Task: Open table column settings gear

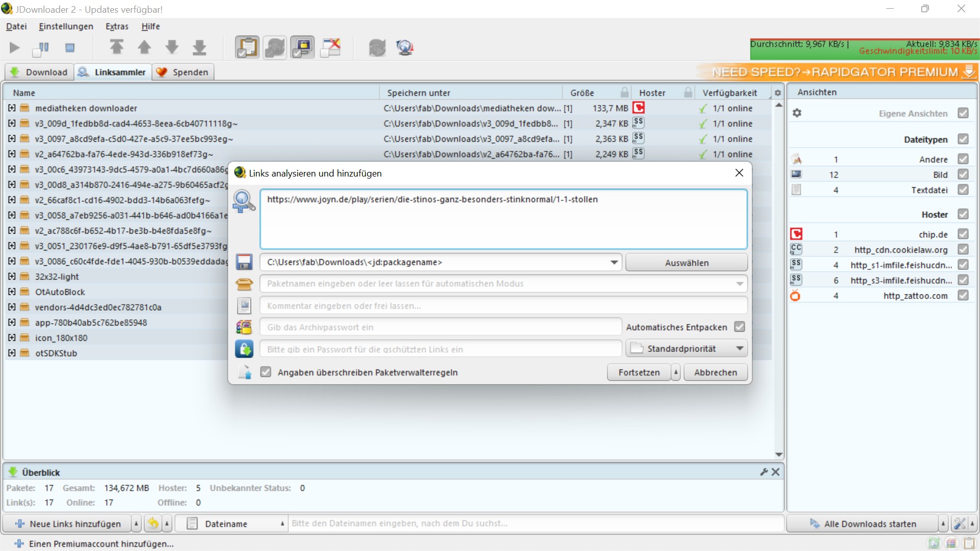Action: point(778,93)
